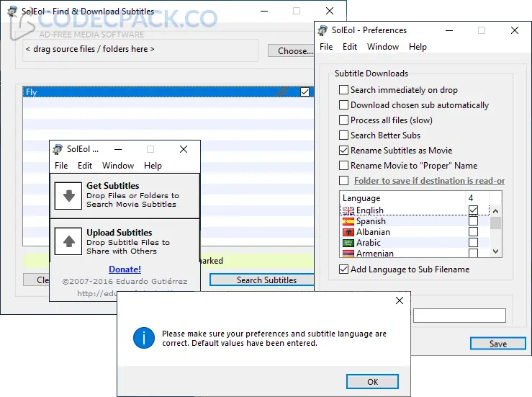Screen dimensions: 532x397
Task: Click the blue info icon in the message dialog
Action: (144, 338)
